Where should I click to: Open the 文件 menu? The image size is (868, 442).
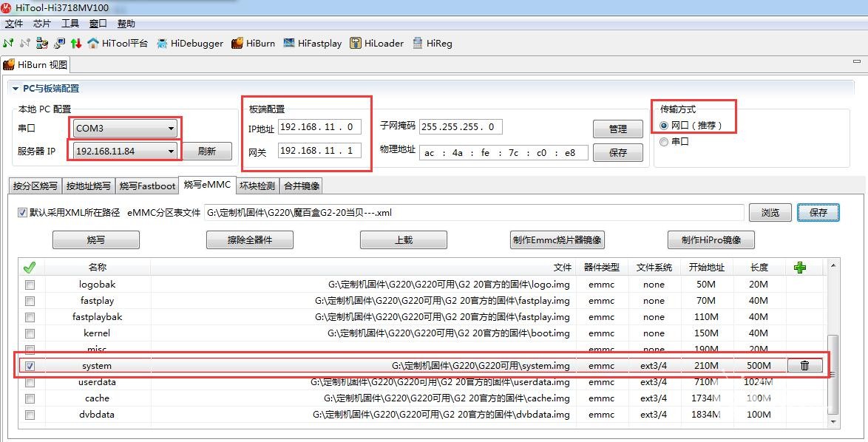coord(14,23)
